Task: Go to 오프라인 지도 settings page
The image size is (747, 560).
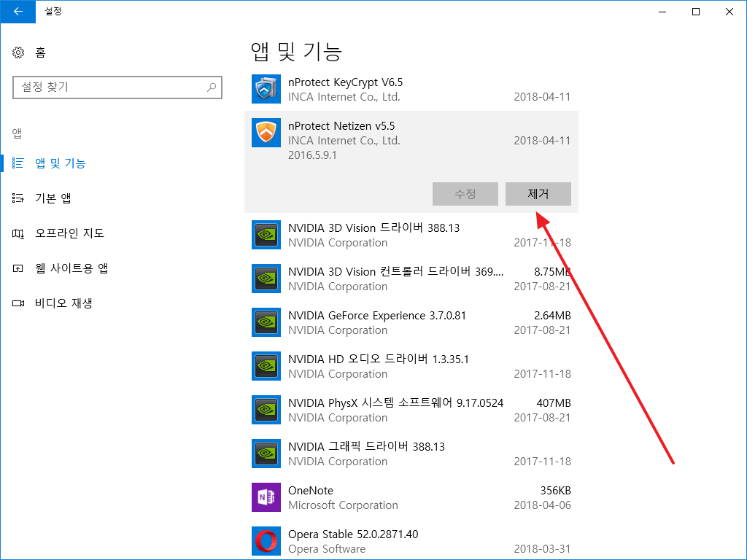Action: coord(69,233)
